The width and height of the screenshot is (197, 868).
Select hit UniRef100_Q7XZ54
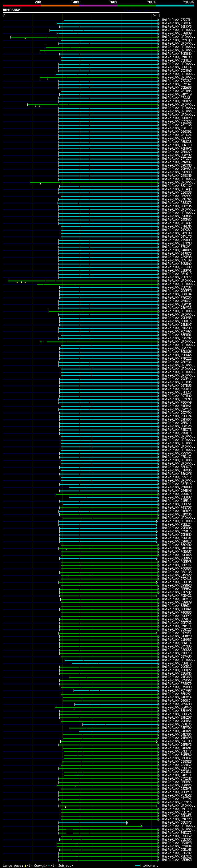tap(176, 20)
